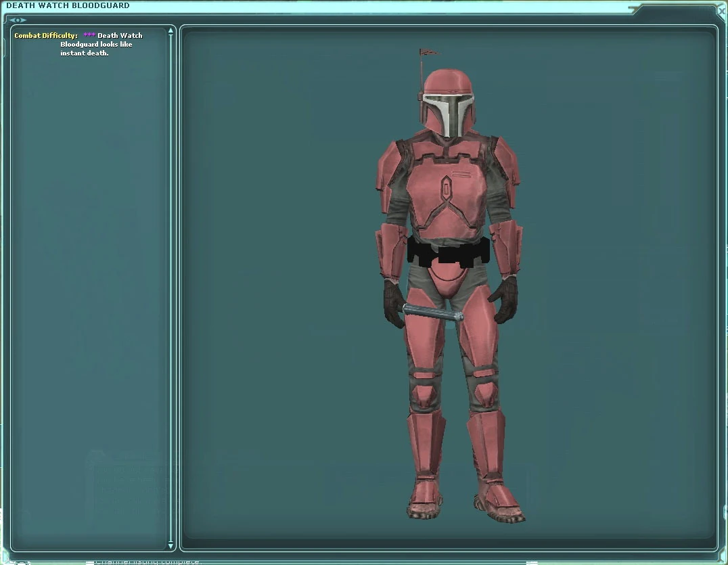Click the "DEATH WATCH BLOODGUARD" window title

click(68, 5)
